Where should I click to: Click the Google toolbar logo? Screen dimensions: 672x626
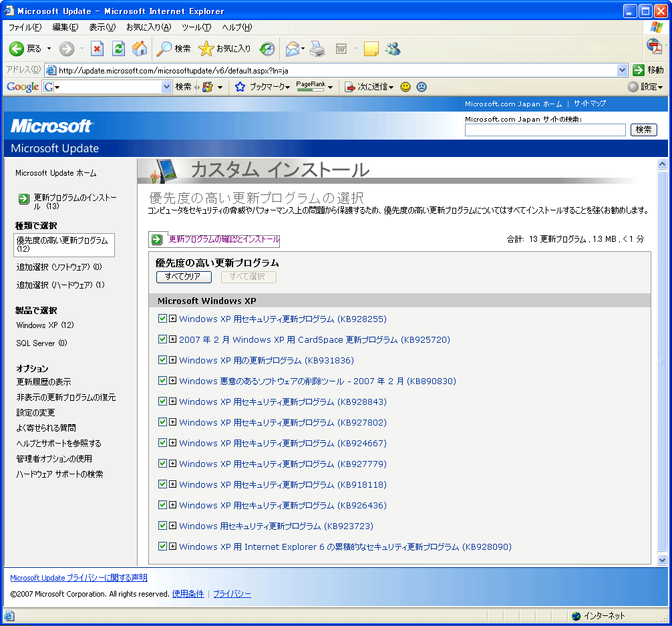[23, 87]
